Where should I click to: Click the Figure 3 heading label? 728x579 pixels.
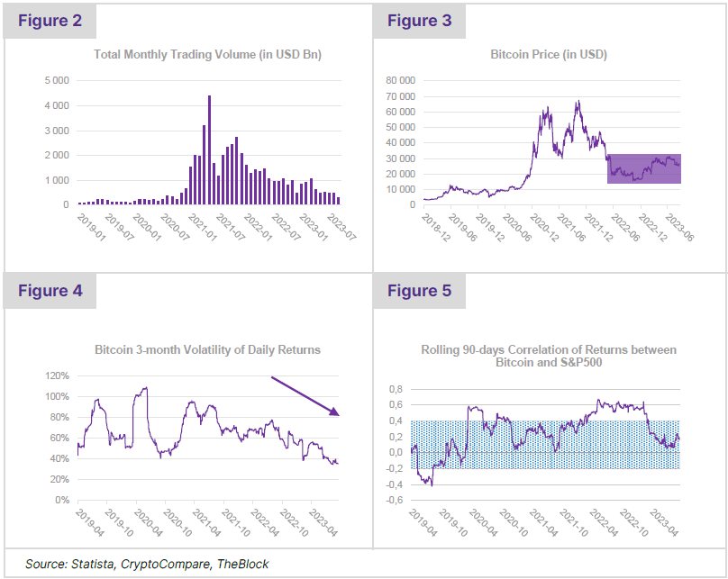point(419,21)
